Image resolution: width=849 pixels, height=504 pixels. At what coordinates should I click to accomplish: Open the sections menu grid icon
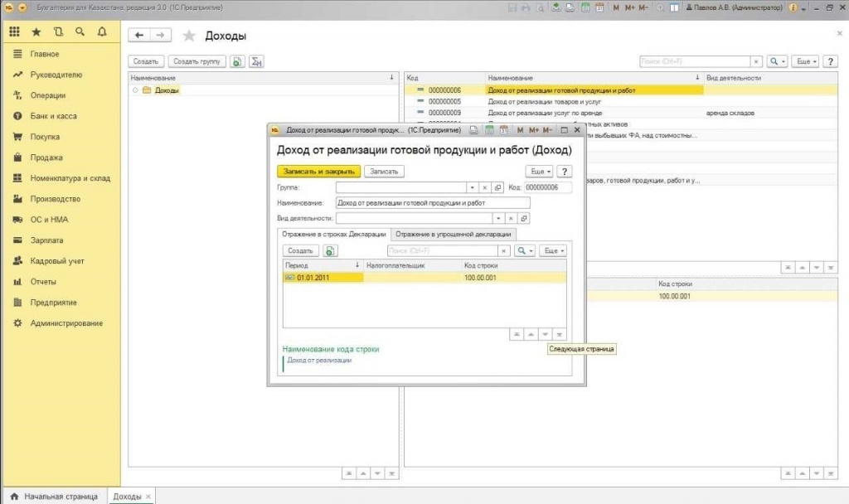pos(14,32)
